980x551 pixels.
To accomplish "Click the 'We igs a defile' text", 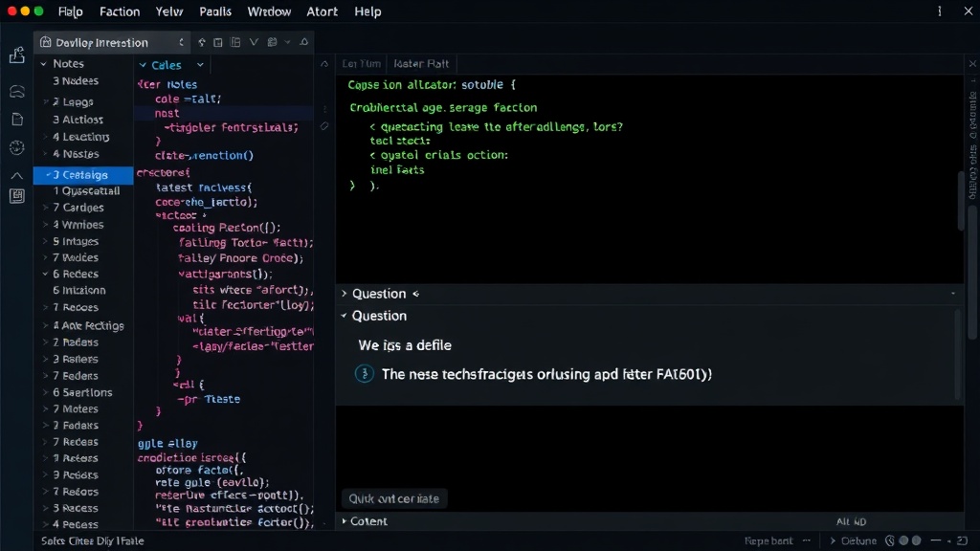I will tap(405, 345).
